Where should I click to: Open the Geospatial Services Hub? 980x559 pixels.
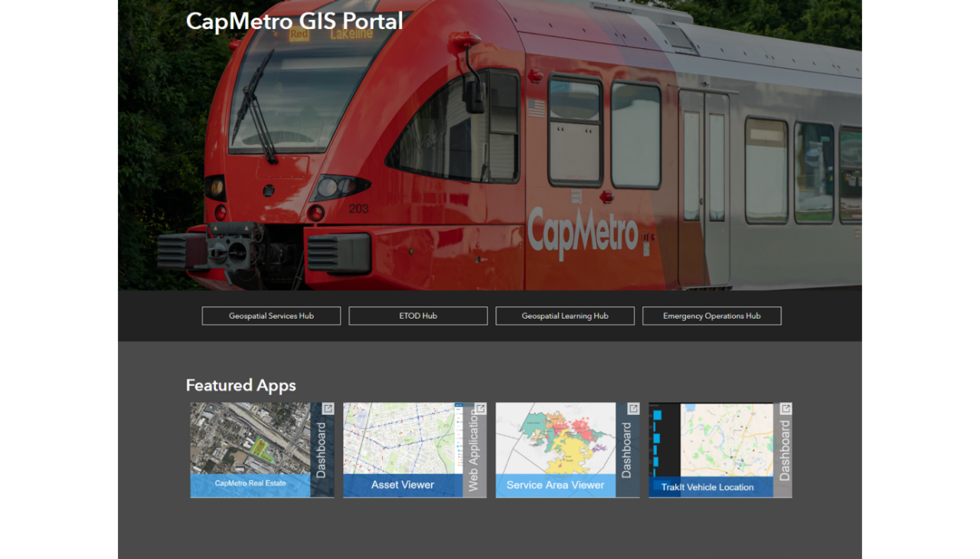[271, 315]
